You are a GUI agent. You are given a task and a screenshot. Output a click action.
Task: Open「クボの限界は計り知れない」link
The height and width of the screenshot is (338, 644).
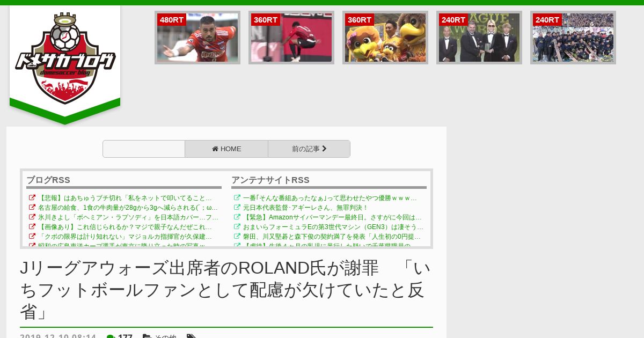(x=125, y=237)
